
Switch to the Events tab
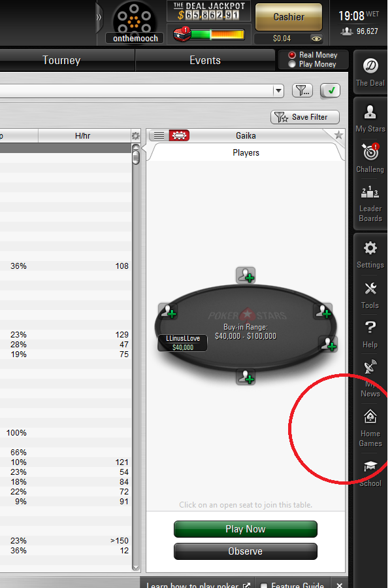tap(205, 60)
